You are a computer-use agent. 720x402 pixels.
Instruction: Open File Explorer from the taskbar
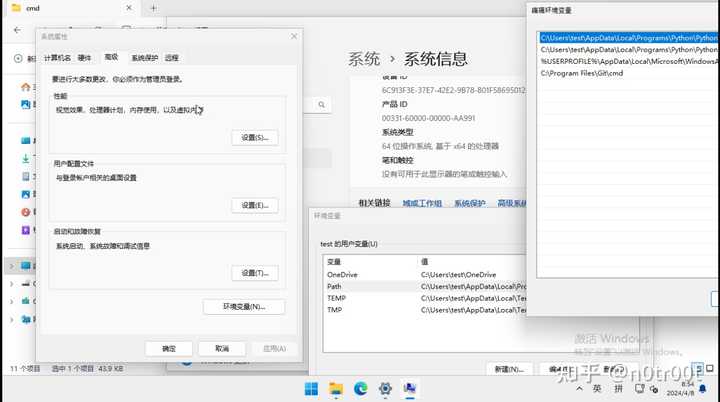tap(336, 389)
